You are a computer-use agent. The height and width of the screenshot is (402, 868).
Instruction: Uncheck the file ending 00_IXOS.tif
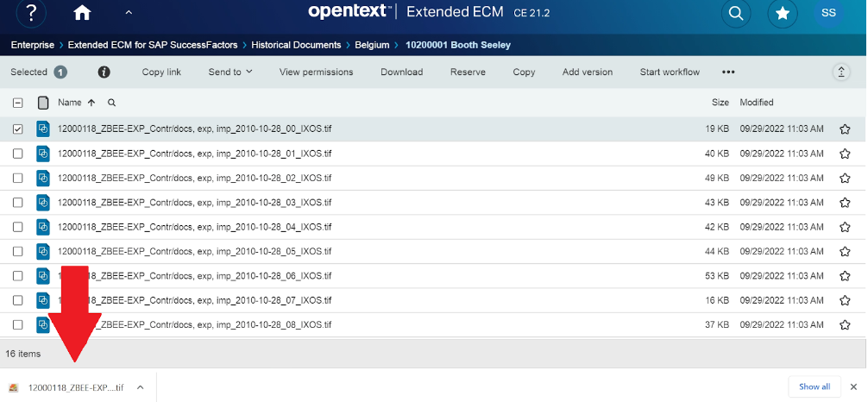[x=18, y=129]
